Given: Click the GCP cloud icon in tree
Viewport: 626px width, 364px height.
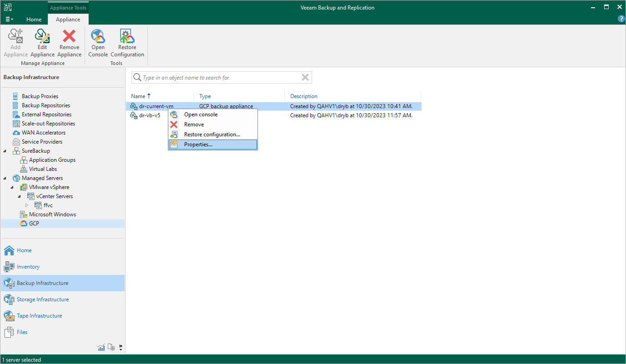Looking at the screenshot, I should [24, 224].
